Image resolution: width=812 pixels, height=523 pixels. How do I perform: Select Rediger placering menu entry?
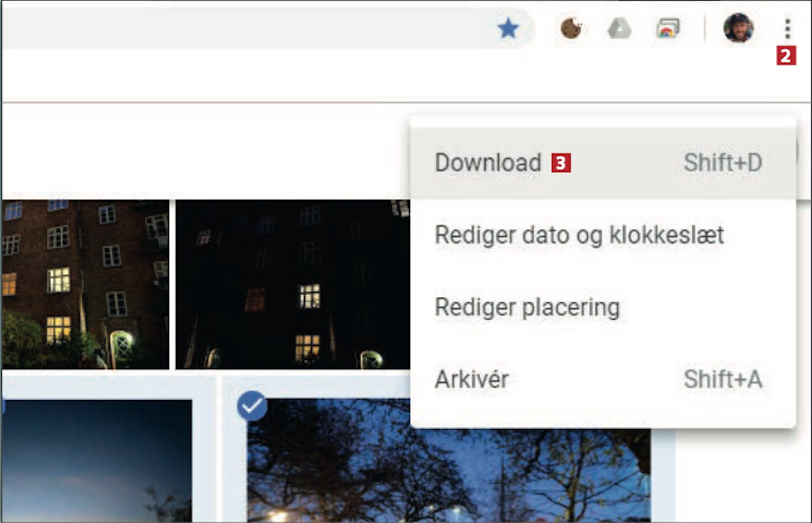603,307
